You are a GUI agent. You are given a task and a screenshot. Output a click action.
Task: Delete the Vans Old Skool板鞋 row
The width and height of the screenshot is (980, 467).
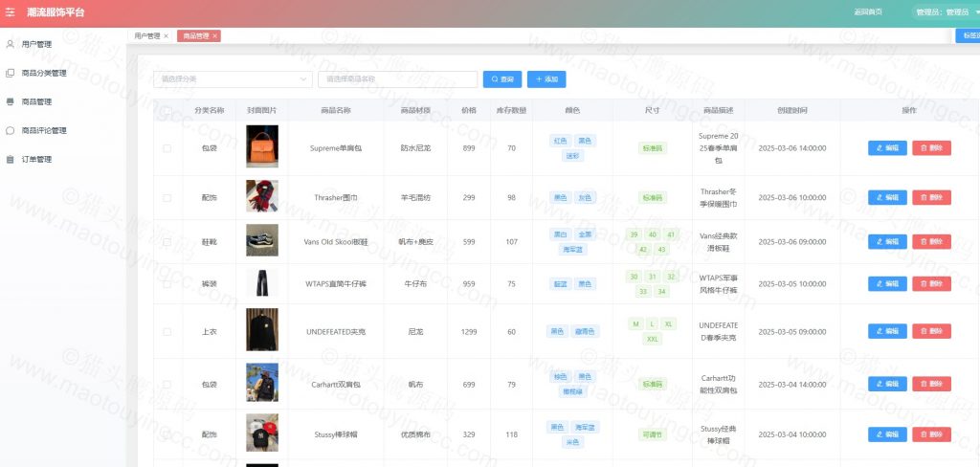(x=932, y=241)
